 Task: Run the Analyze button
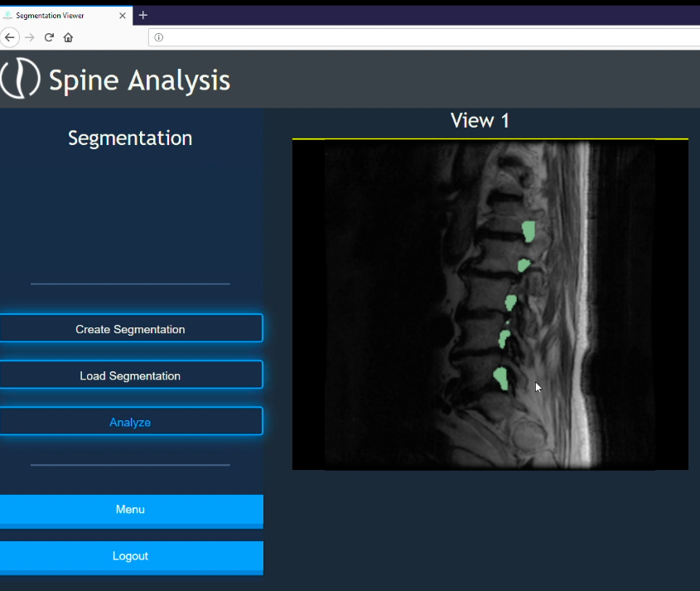(x=130, y=421)
